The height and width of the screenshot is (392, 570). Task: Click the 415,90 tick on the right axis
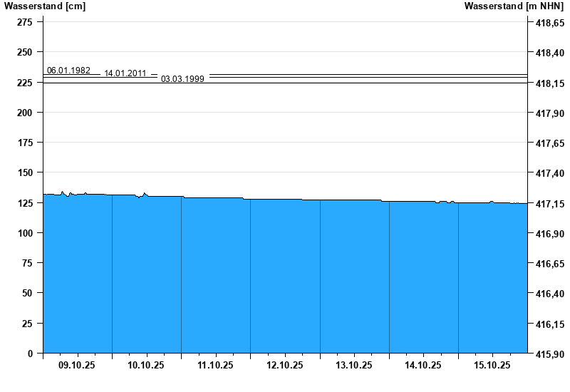coord(549,354)
